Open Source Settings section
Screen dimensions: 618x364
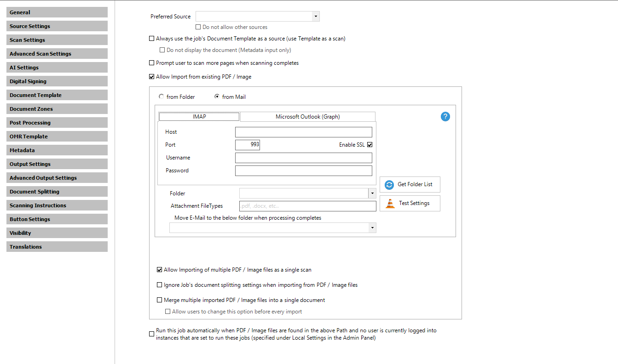coord(57,26)
